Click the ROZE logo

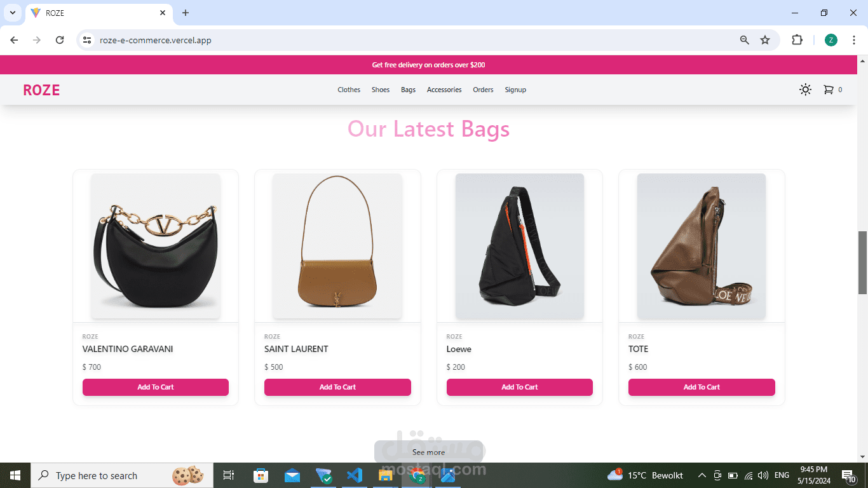point(41,90)
